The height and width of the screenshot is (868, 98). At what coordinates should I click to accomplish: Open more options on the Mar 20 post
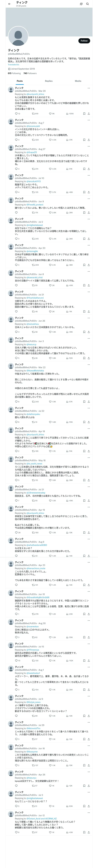(x=89, y=88)
